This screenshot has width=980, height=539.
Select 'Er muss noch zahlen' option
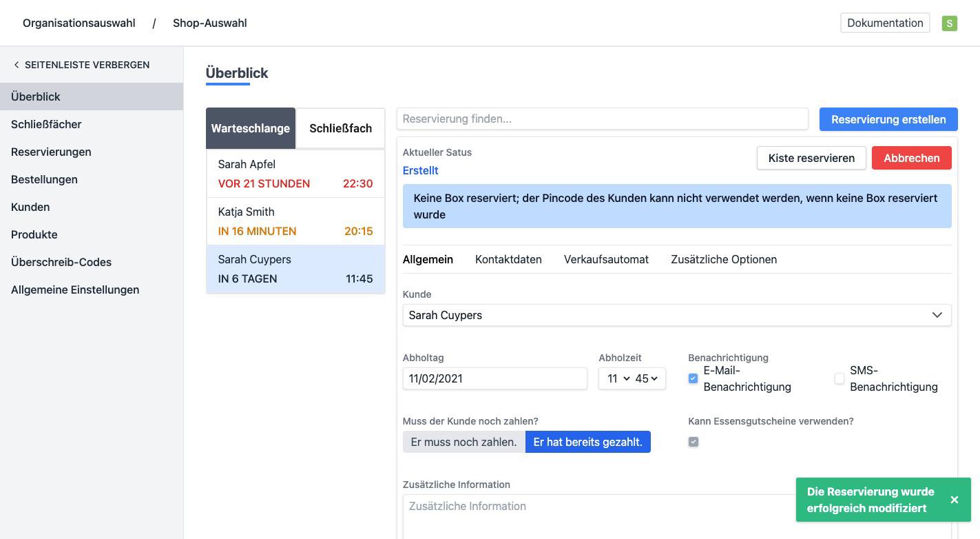click(x=463, y=442)
